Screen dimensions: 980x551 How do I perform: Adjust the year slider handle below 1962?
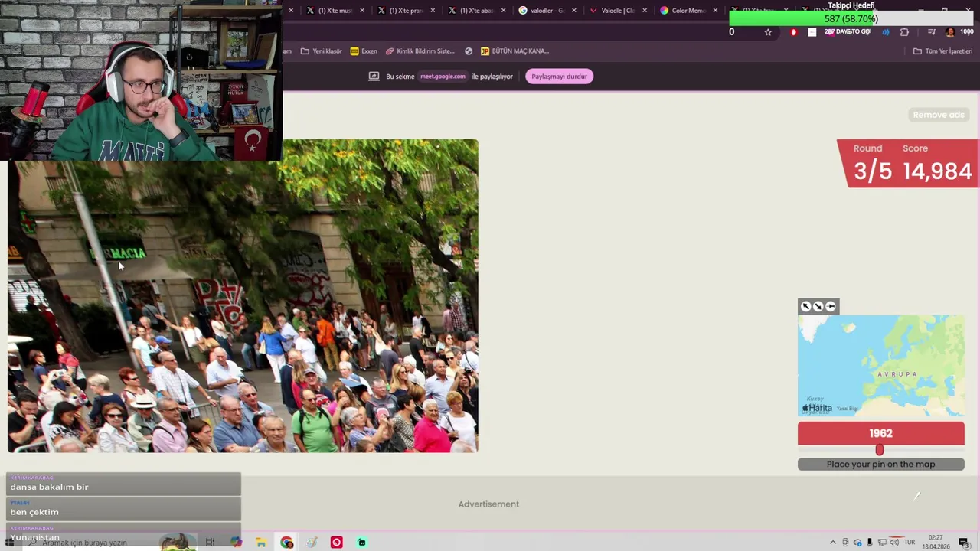point(880,450)
